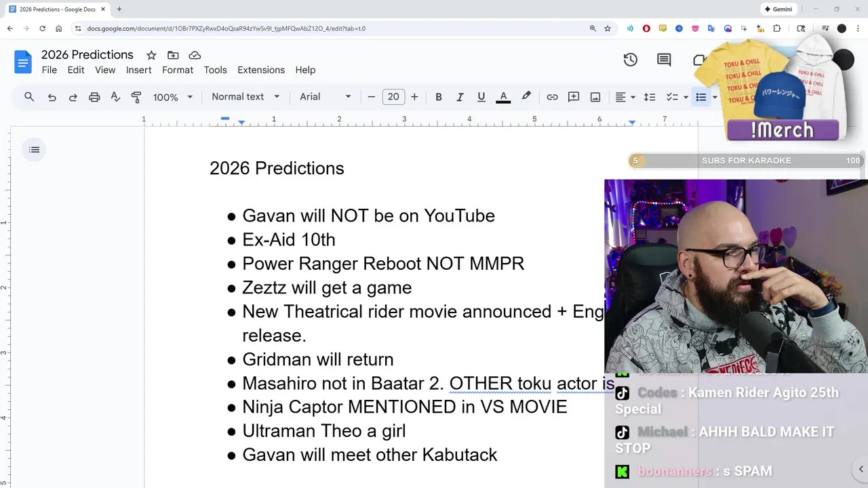
Task: Click the browser address bar URL
Action: tap(226, 28)
